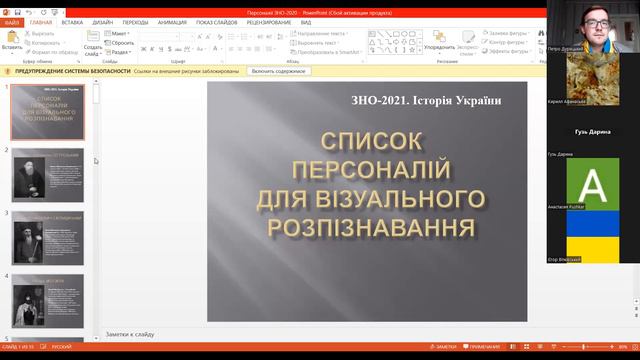The height and width of the screenshot is (360, 640).
Task: Click the zoom slider handle
Action: point(584,347)
